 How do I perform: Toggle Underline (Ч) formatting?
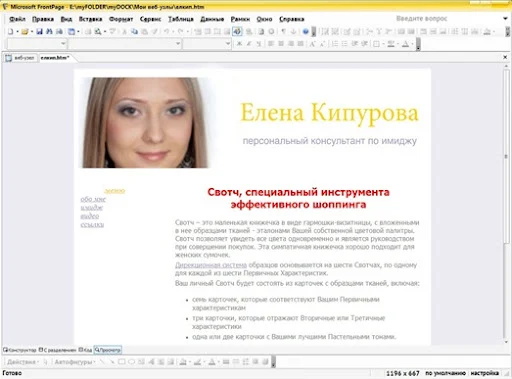tap(259, 44)
